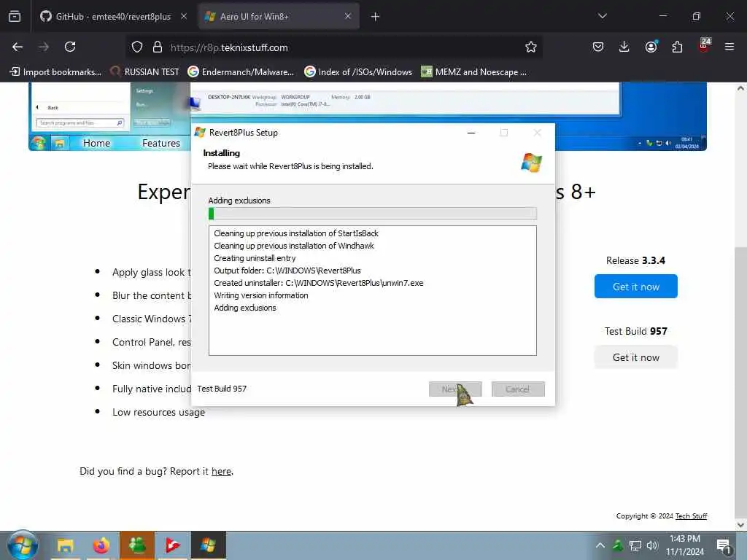The width and height of the screenshot is (747, 560).
Task: Go forward one page
Action: point(44,47)
